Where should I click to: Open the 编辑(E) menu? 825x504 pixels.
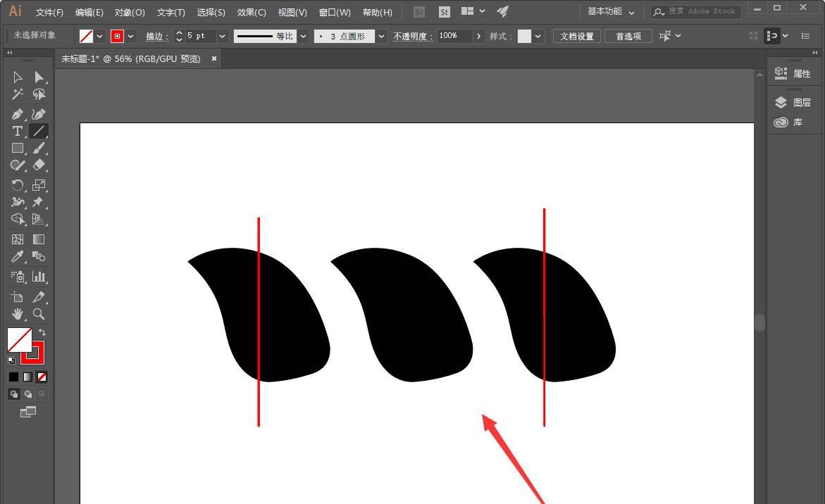(89, 12)
